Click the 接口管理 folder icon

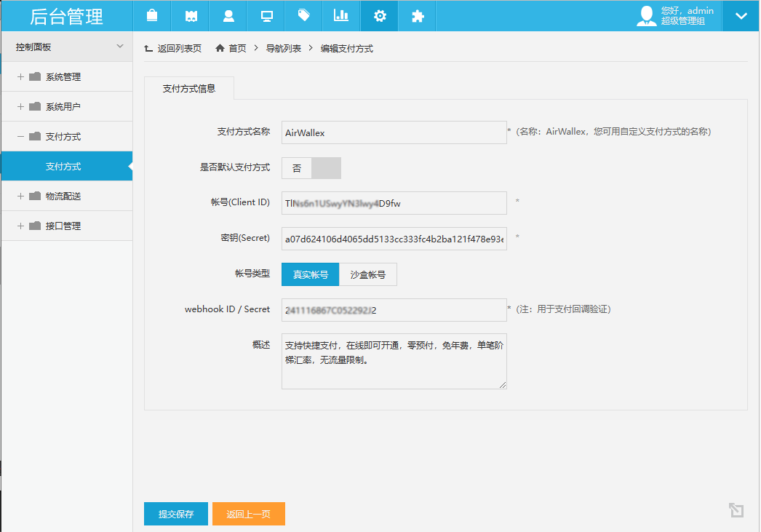coord(35,226)
